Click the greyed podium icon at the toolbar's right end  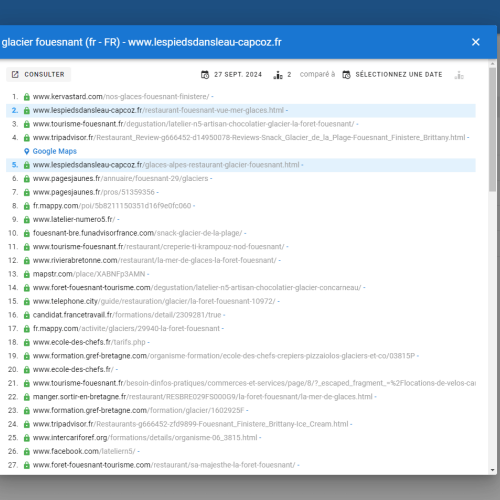[x=459, y=75]
